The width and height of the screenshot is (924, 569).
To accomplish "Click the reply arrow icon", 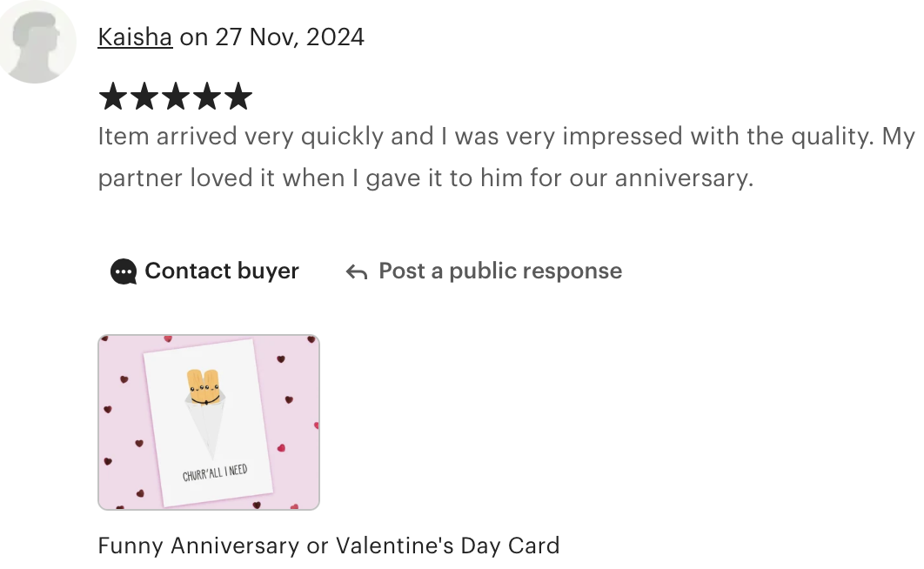I will click(x=357, y=272).
